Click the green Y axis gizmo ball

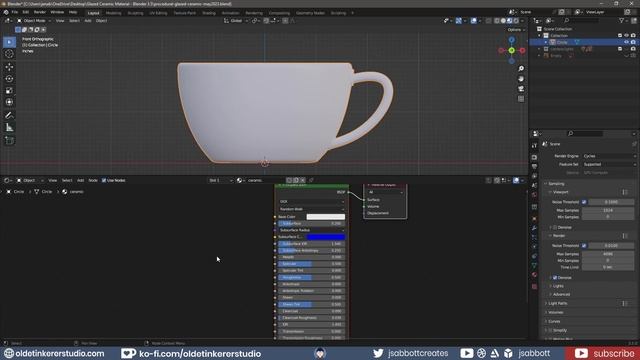(511, 50)
